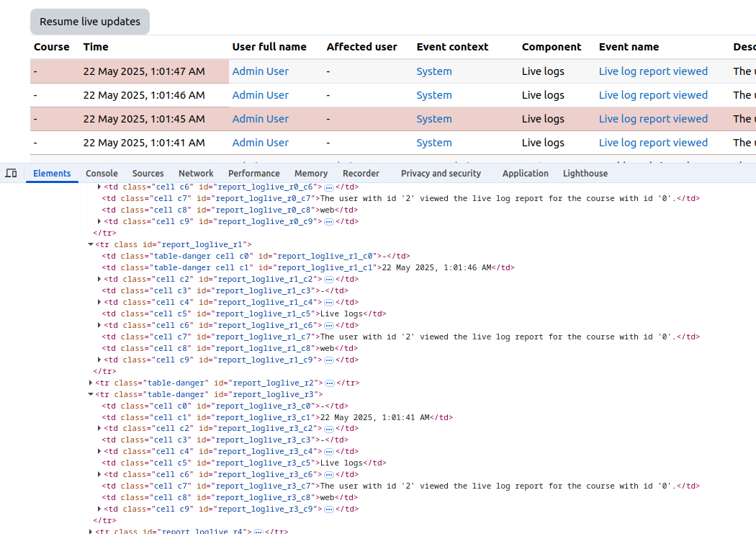Click the ellipsis badge in report_loglive_r2 row node
This screenshot has height=534, width=756.
[x=330, y=383]
